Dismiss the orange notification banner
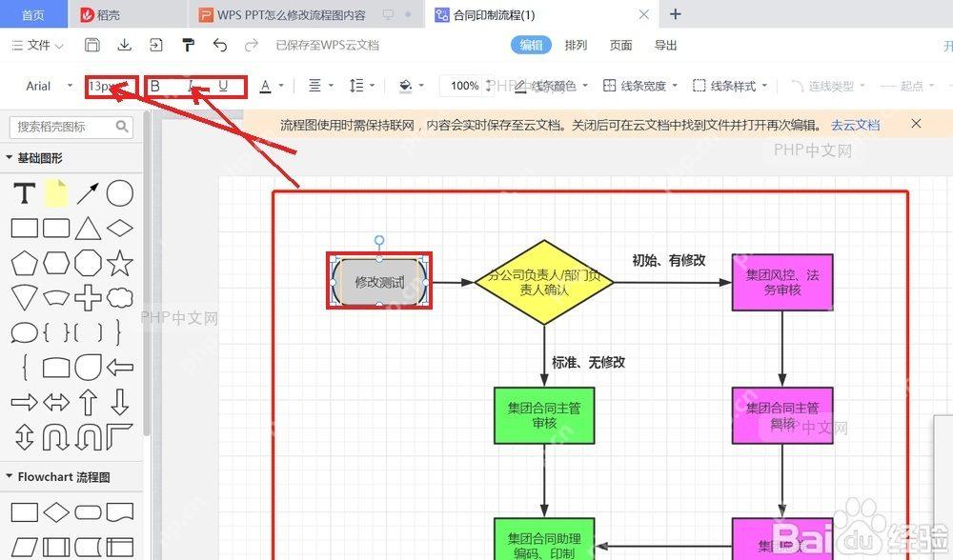Screen dimensions: 953x560 pyautogui.click(x=917, y=124)
